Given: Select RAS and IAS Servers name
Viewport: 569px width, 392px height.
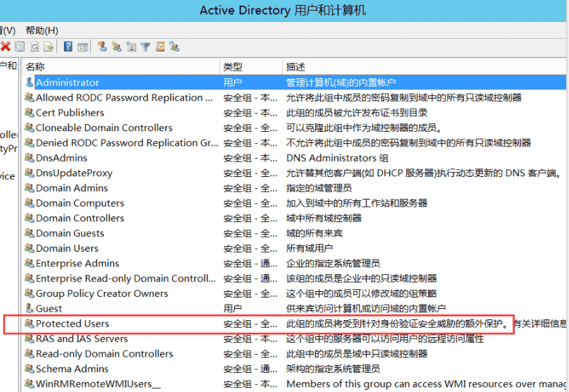Looking at the screenshot, I should 82,338.
